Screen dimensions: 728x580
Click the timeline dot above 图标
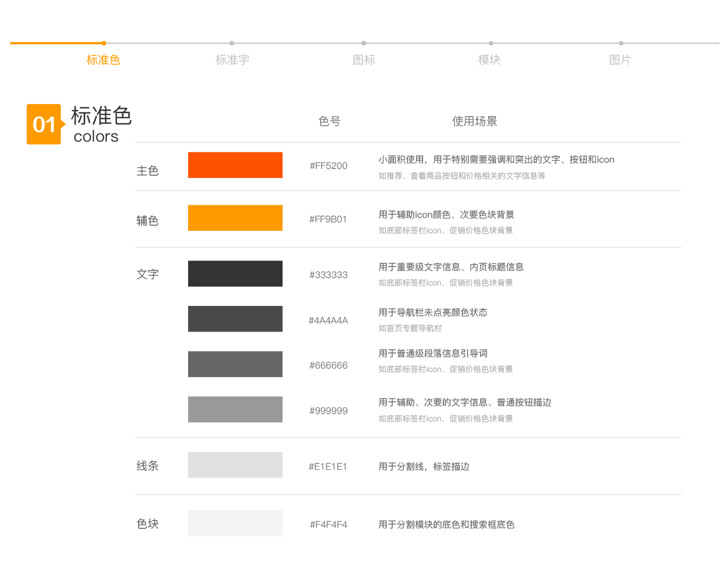point(364,43)
